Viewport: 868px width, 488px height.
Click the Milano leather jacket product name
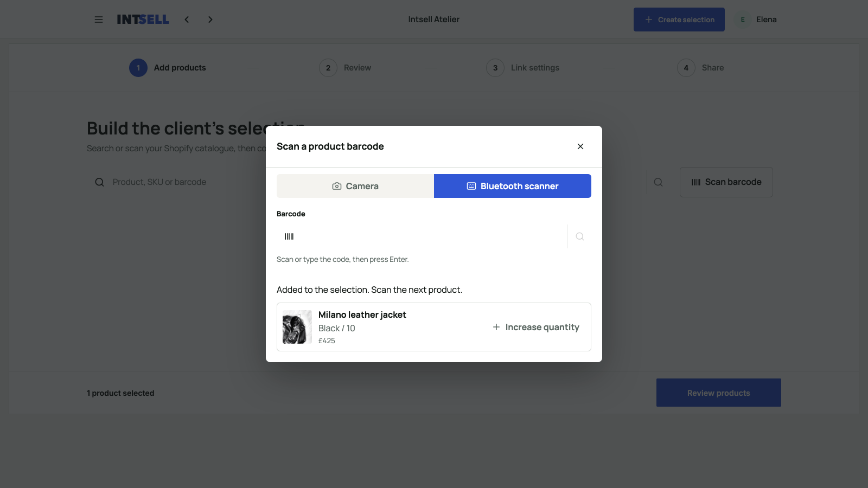[x=362, y=314]
